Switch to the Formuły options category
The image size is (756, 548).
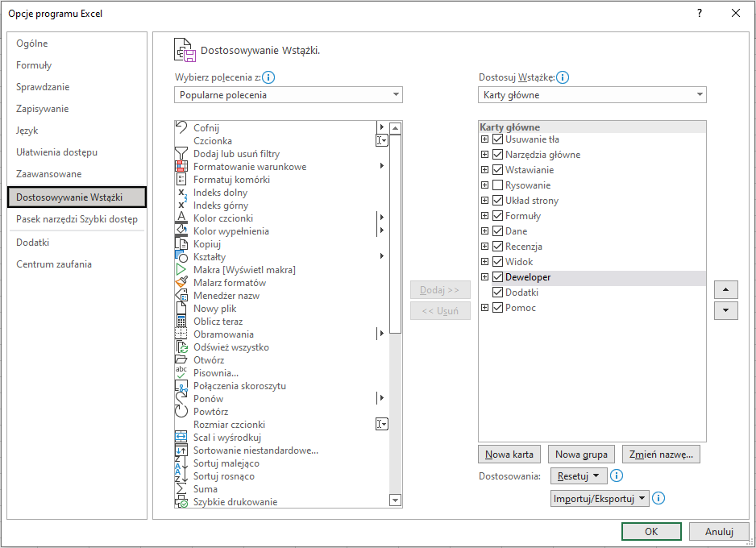[77, 65]
